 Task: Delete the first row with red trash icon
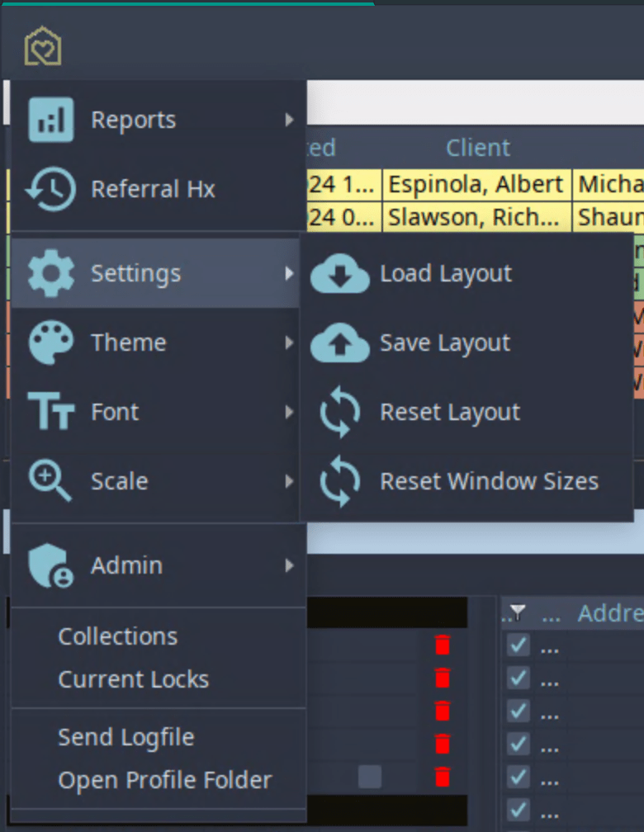point(443,645)
